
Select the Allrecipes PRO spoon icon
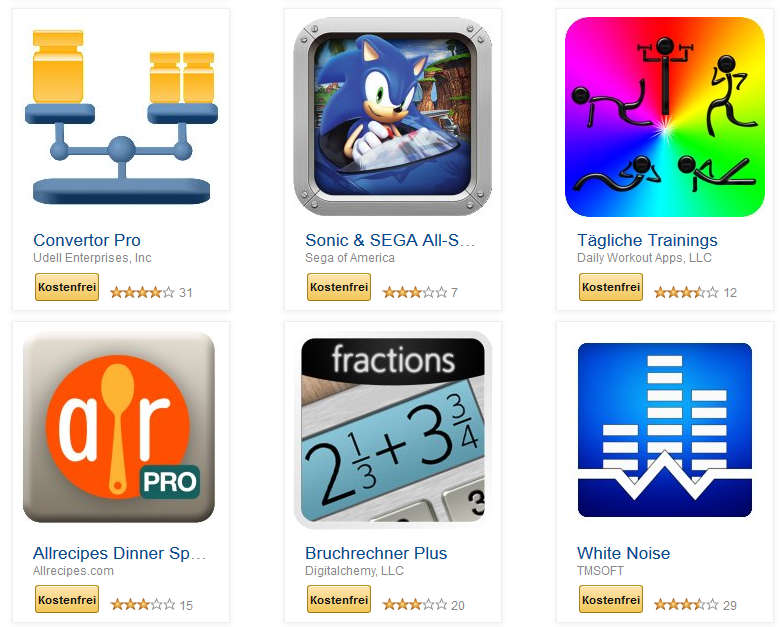click(119, 428)
